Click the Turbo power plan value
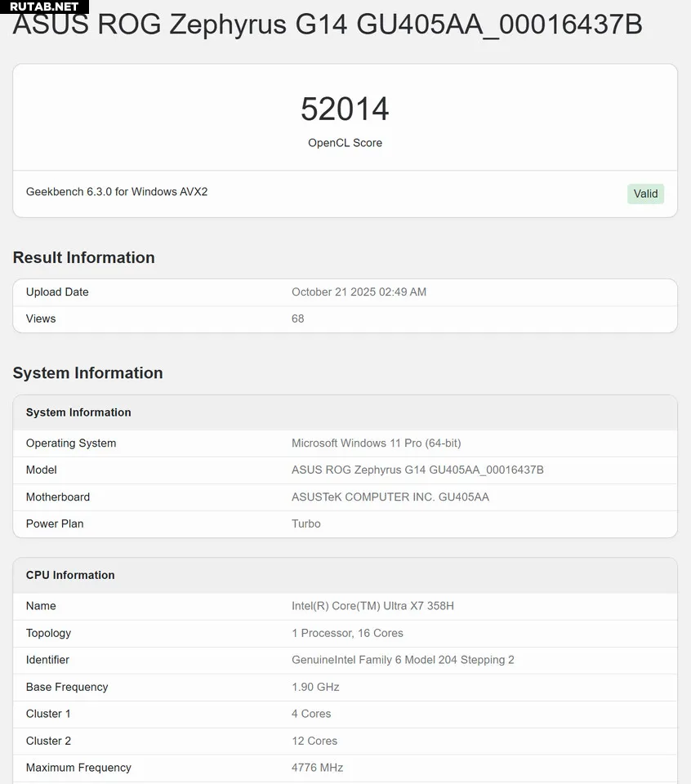Image resolution: width=691 pixels, height=784 pixels. pos(305,524)
